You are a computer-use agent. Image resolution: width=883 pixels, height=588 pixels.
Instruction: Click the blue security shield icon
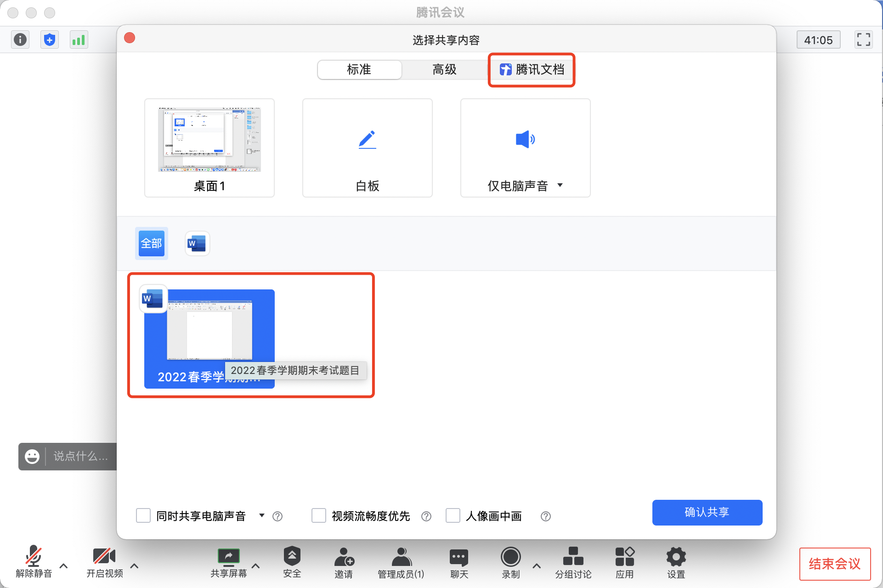pos(50,40)
